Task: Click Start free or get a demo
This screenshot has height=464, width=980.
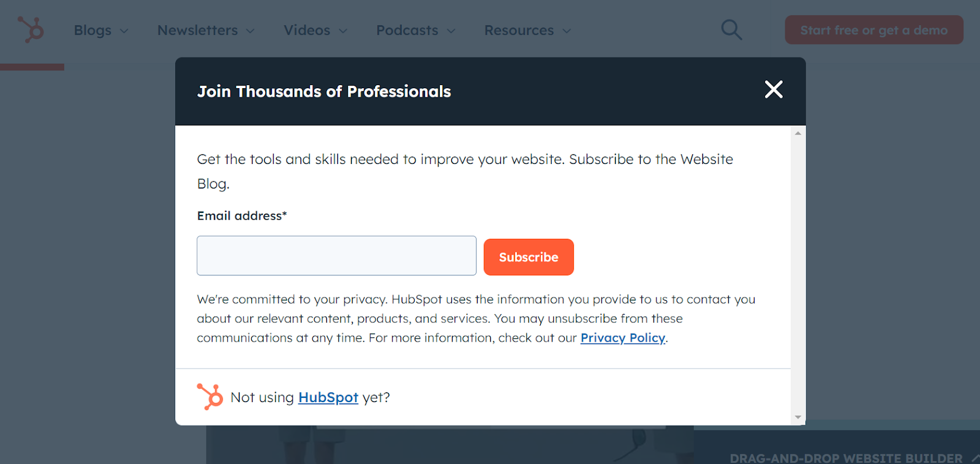Action: tap(873, 30)
